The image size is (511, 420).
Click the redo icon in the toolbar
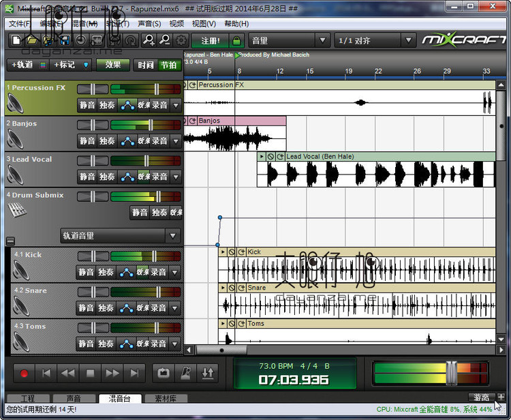click(131, 40)
